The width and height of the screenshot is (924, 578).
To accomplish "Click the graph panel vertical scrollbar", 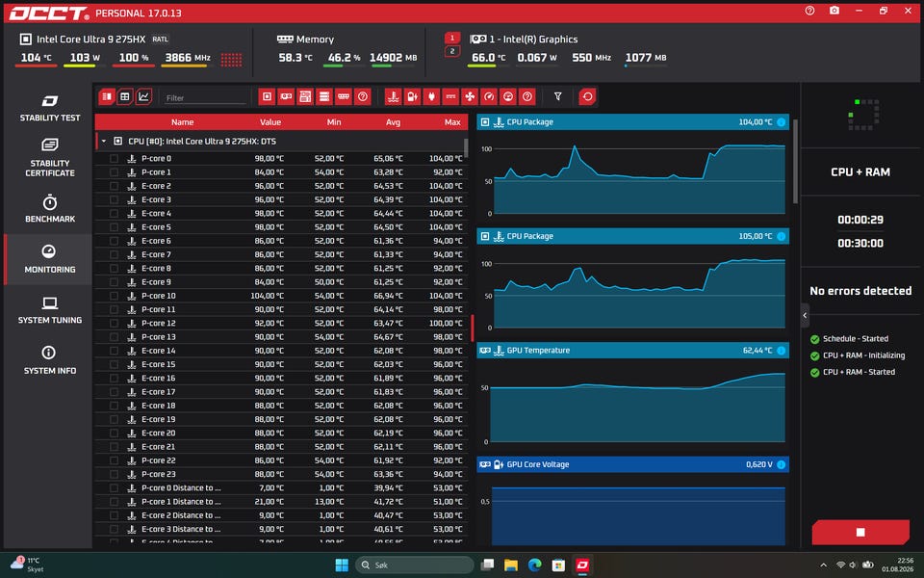I will point(796,161).
